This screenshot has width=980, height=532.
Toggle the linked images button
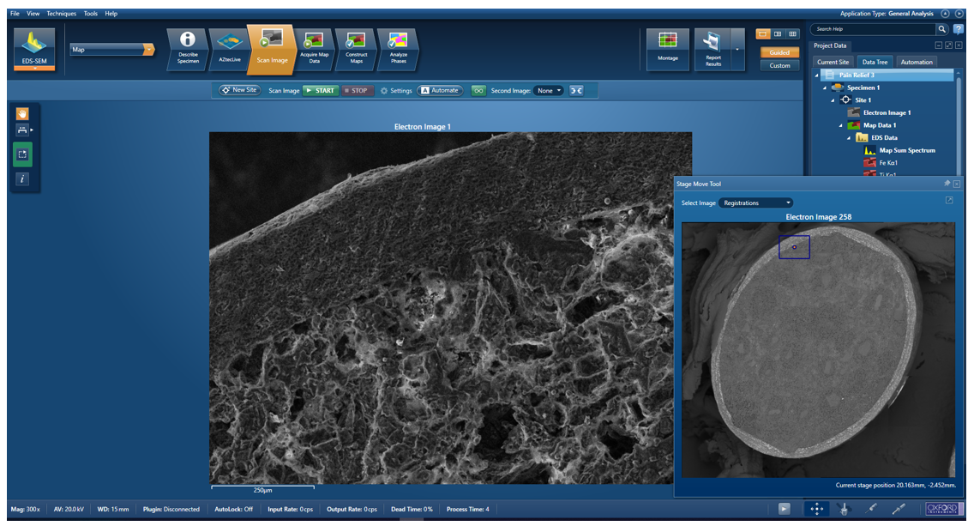[478, 90]
